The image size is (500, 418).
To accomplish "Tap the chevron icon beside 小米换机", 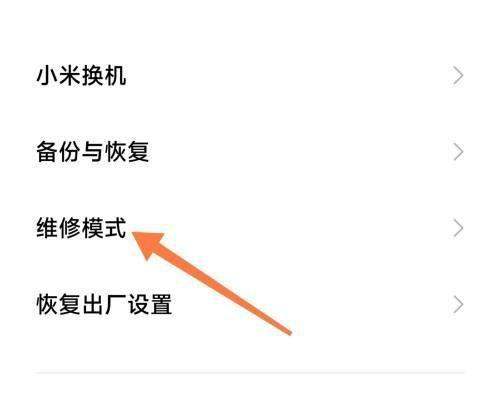I will point(458,76).
